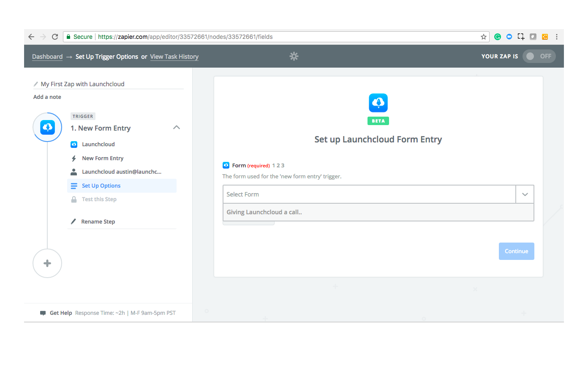Reload the page with the refresh icon

(x=55, y=37)
